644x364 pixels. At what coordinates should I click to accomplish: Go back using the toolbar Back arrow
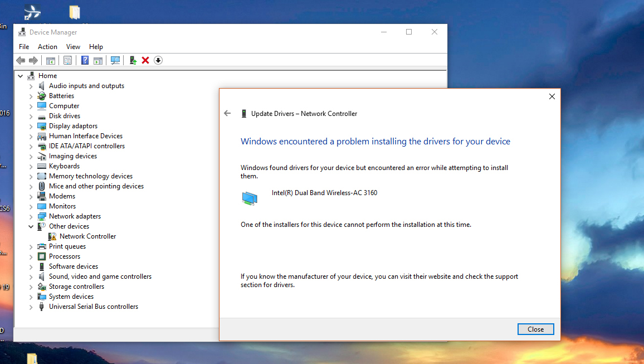pos(21,60)
